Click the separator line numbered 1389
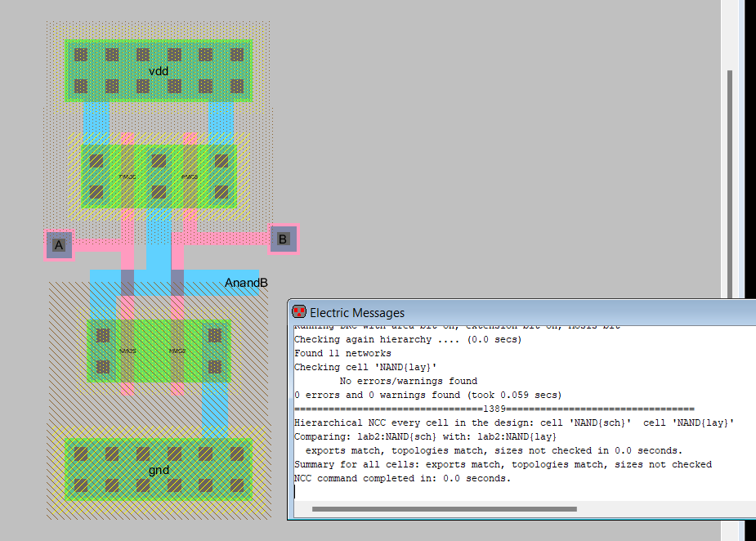Screen dimensions: 756x541 pos(494,409)
